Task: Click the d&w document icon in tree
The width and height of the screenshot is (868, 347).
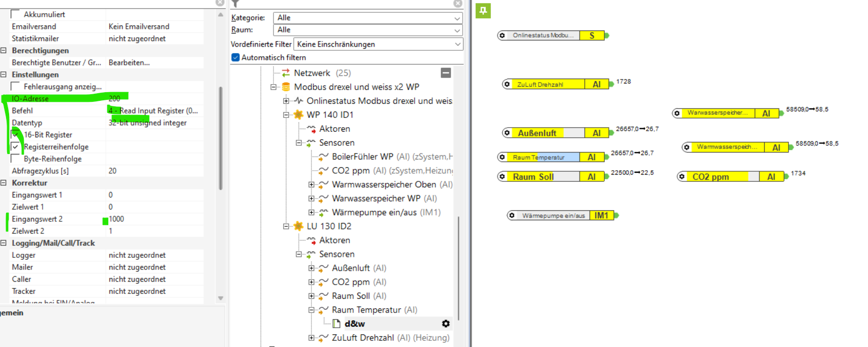Action: click(x=336, y=324)
